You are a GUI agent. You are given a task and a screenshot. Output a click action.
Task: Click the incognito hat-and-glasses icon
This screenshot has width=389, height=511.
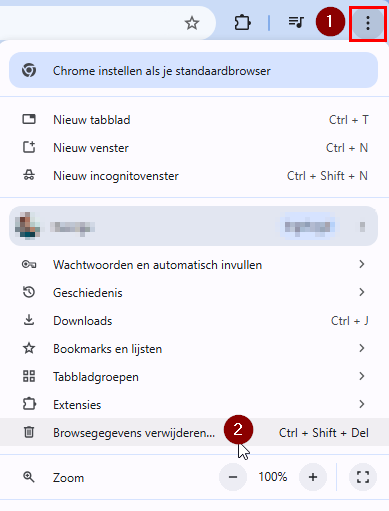click(x=29, y=175)
